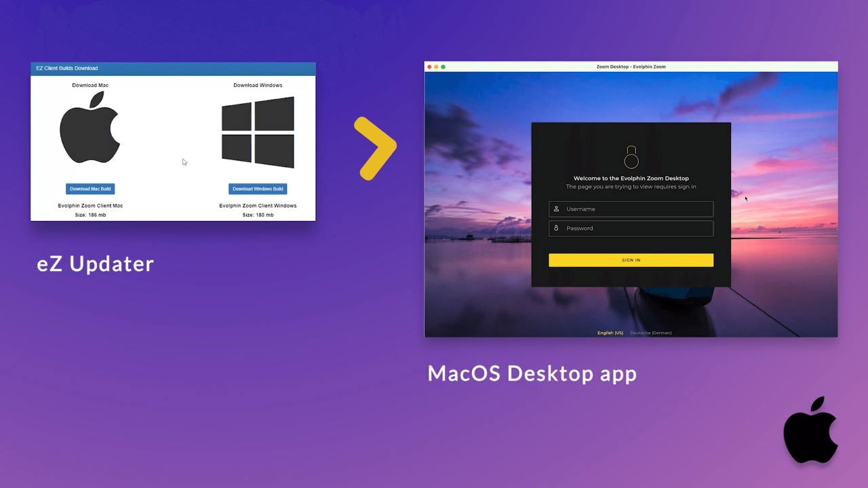This screenshot has width=868, height=488.
Task: Click the Download Windows Build button
Action: coord(258,189)
